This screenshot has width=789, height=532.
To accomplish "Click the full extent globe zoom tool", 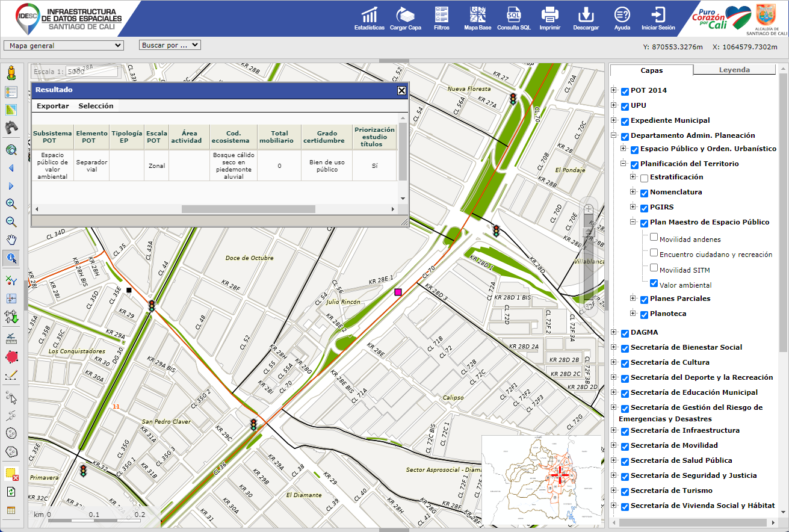I will click(11, 150).
